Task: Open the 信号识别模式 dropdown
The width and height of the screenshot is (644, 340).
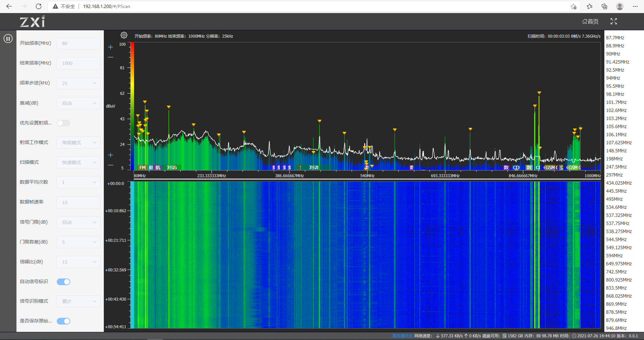Action: (x=79, y=301)
